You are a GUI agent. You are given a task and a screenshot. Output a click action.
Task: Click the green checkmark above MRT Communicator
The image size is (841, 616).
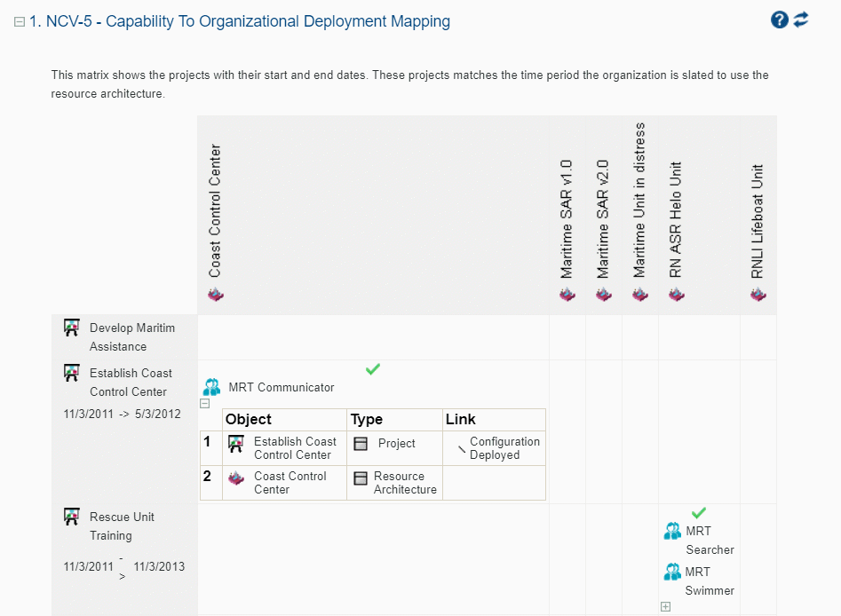(x=373, y=369)
